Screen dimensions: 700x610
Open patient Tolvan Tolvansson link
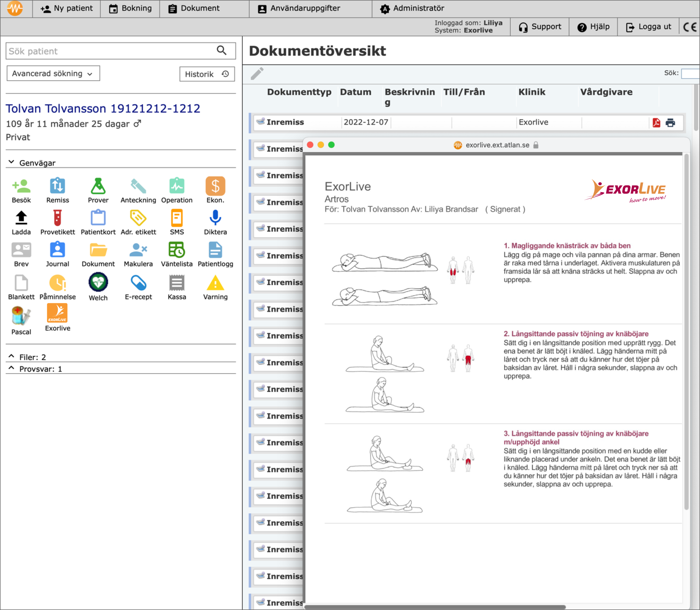click(x=103, y=109)
